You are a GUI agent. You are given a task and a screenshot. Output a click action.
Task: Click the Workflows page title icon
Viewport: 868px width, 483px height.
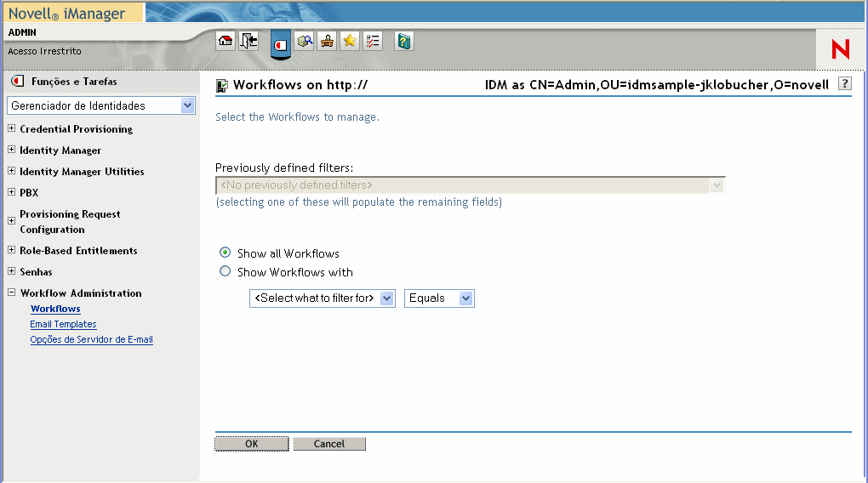point(221,86)
